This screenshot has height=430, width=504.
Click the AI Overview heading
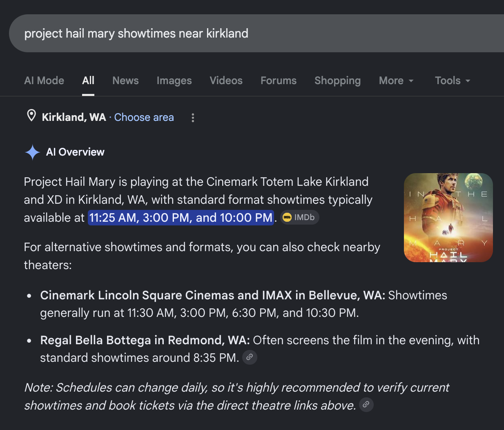click(x=75, y=152)
